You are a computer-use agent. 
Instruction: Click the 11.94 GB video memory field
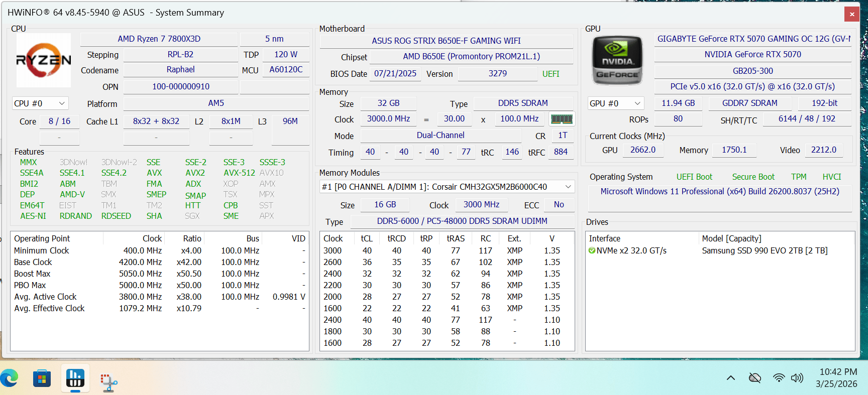678,103
